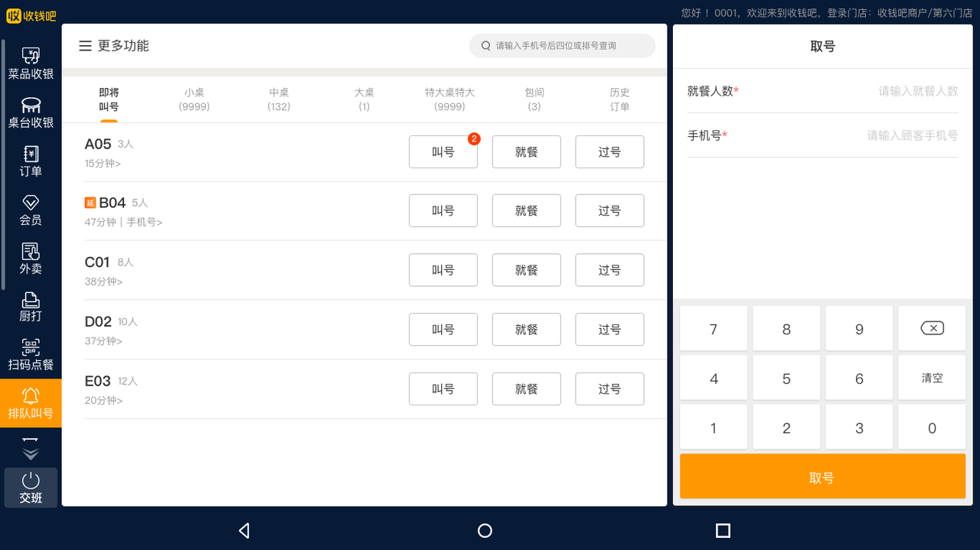This screenshot has height=550, width=980.
Task: Open the 更多功能 hamburger menu
Action: click(x=86, y=46)
